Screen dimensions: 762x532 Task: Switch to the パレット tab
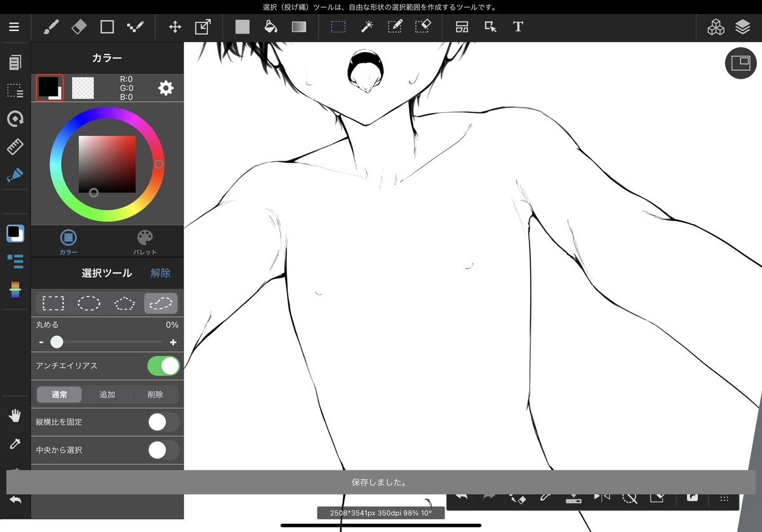tap(145, 242)
